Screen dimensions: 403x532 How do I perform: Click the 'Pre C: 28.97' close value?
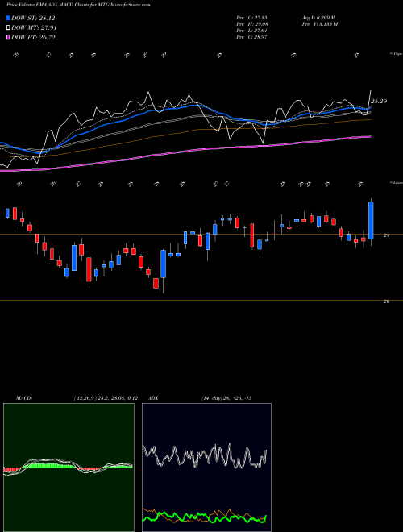pyautogui.click(x=251, y=37)
